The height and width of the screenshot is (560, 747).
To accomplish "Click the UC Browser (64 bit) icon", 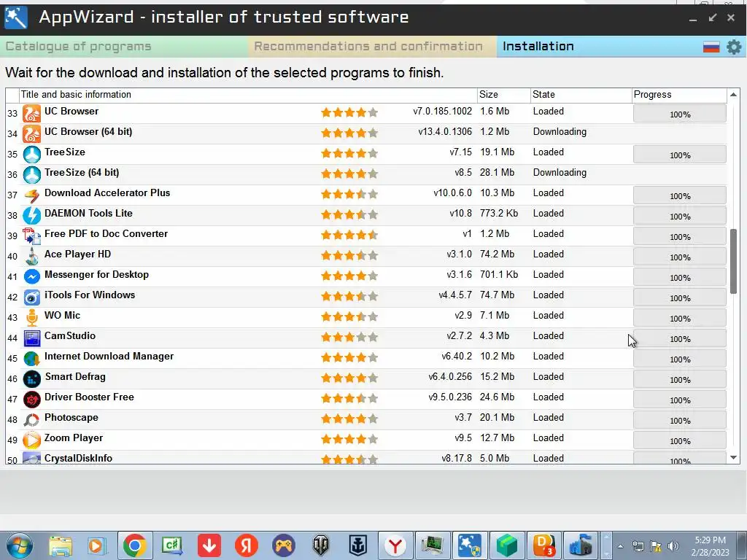I will point(32,134).
